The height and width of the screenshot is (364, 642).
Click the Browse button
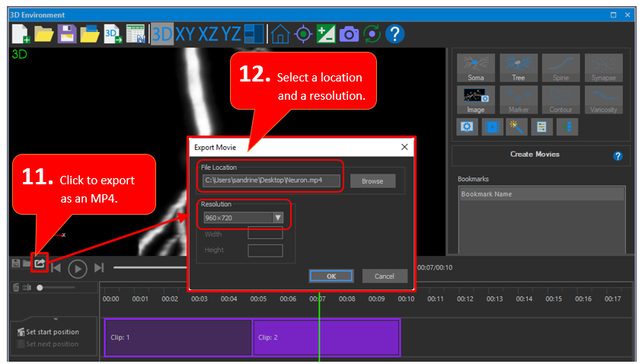point(372,180)
